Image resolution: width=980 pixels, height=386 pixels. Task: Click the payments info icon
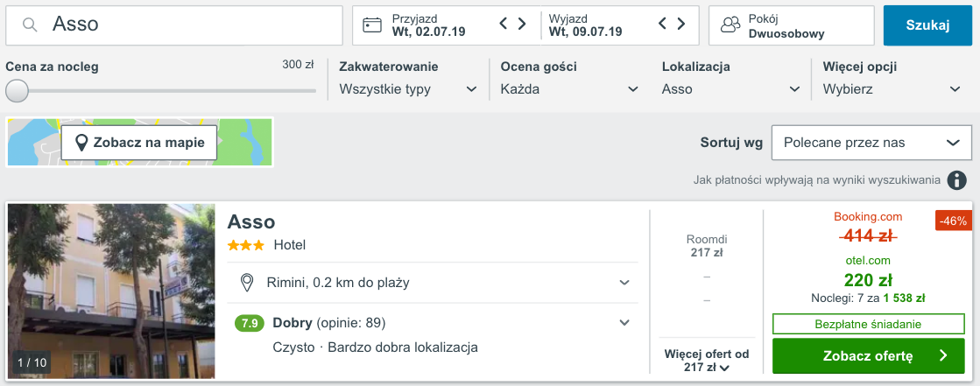[957, 180]
